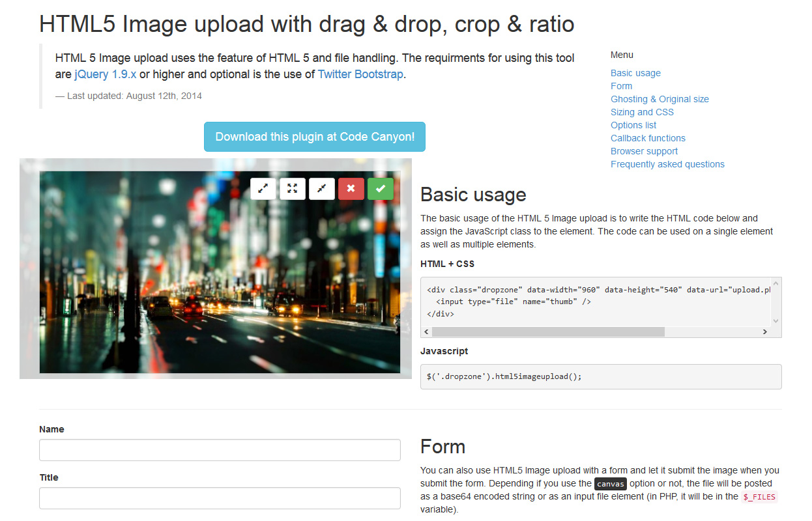The image size is (812, 521).
Task: Click the code box scroll-down arrow
Action: [776, 320]
